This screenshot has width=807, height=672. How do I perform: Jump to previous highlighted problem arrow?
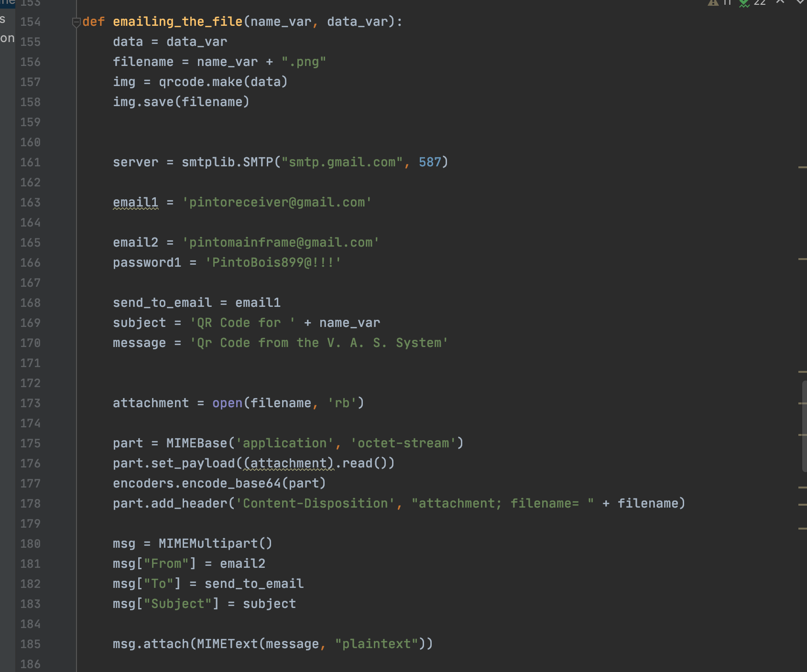(780, 2)
